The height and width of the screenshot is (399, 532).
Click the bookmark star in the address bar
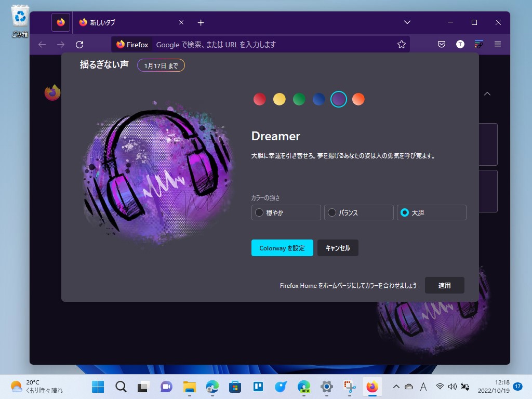point(401,45)
